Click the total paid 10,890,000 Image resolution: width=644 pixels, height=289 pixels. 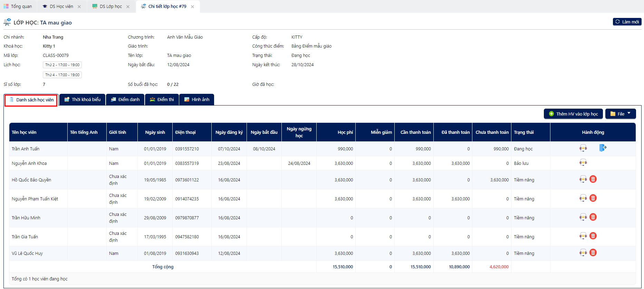[459, 267]
